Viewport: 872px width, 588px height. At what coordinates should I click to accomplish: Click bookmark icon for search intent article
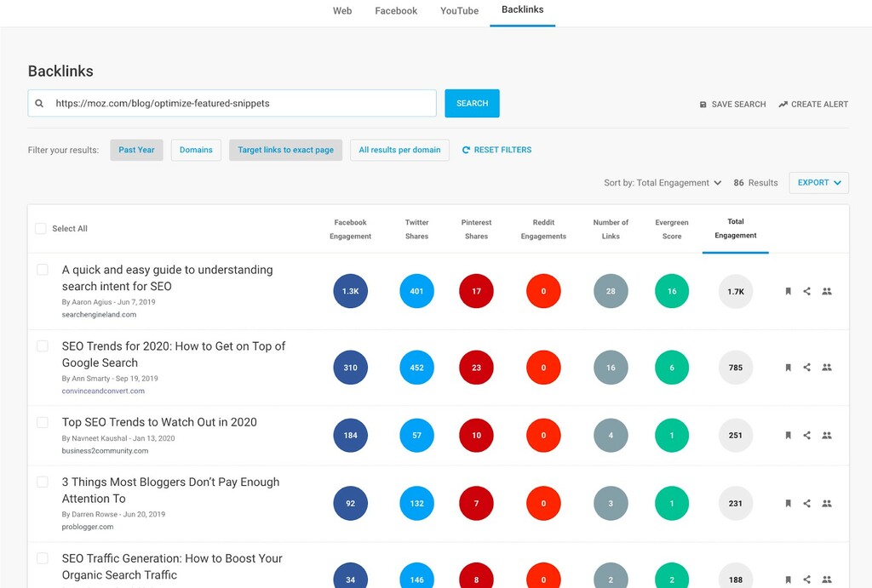tap(788, 291)
